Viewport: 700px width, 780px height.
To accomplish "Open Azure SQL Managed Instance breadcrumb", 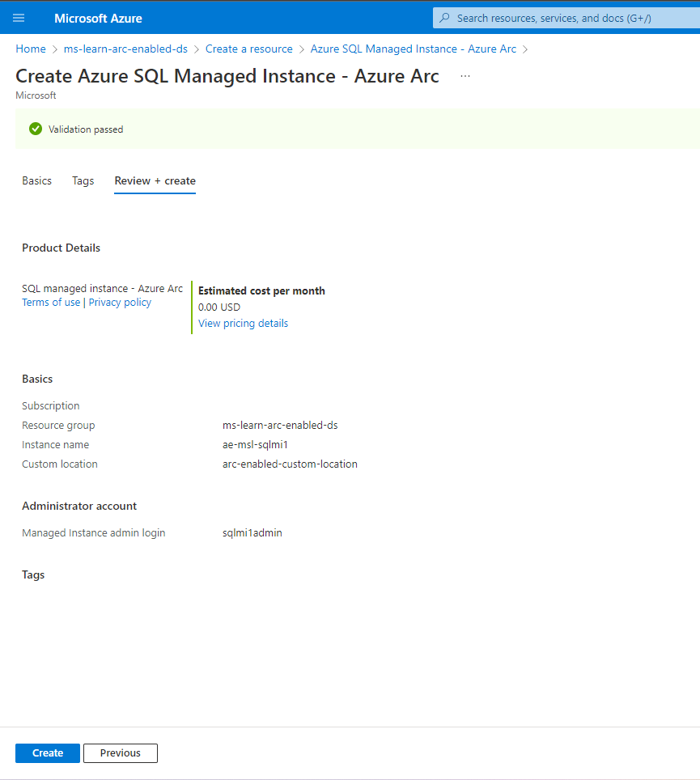I will pyautogui.click(x=413, y=49).
